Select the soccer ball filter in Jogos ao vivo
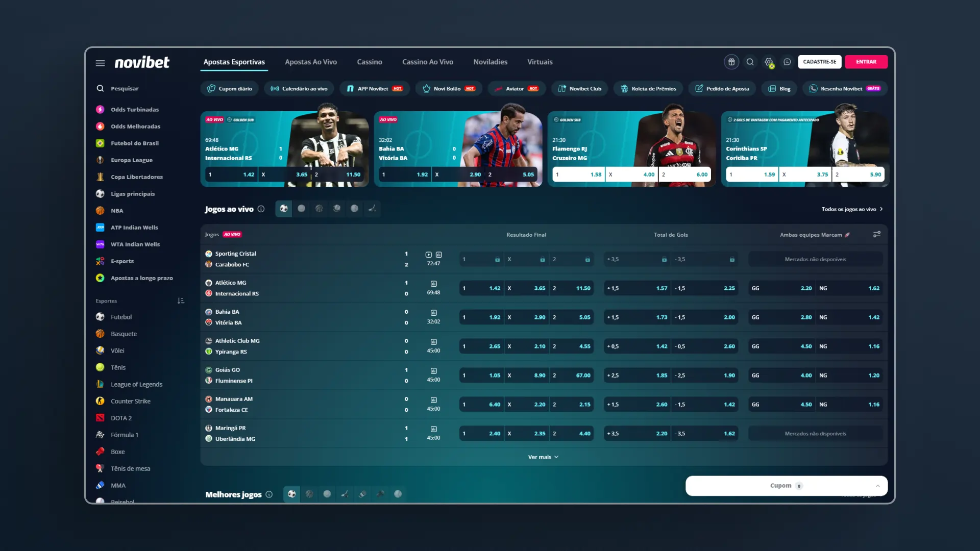980x551 pixels. click(x=284, y=209)
